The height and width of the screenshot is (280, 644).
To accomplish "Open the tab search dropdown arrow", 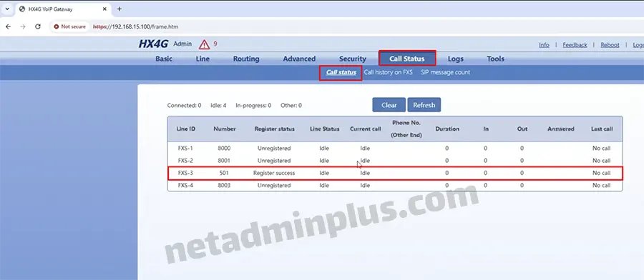I will pos(7,9).
